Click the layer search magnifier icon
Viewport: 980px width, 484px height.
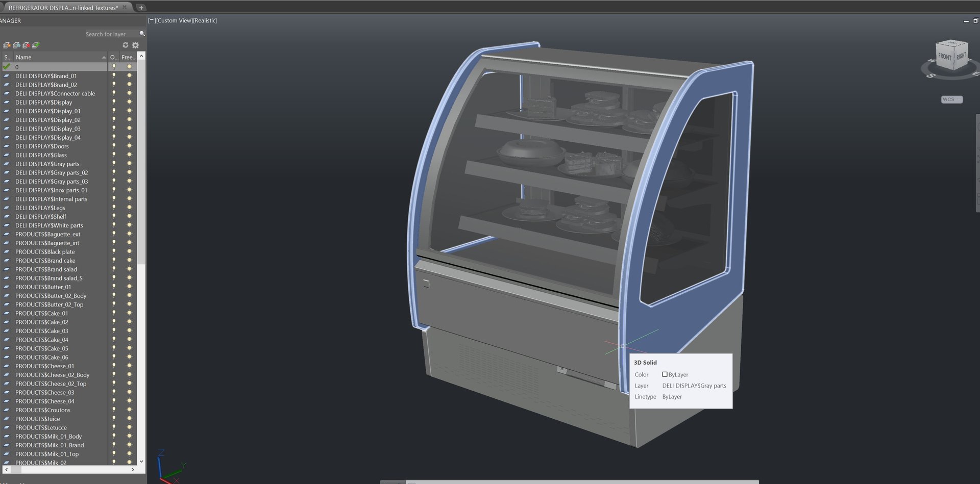142,34
